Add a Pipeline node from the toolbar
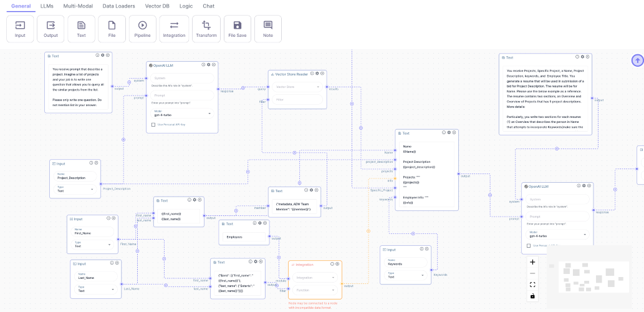Image resolution: width=644 pixels, height=312 pixels. point(143,29)
